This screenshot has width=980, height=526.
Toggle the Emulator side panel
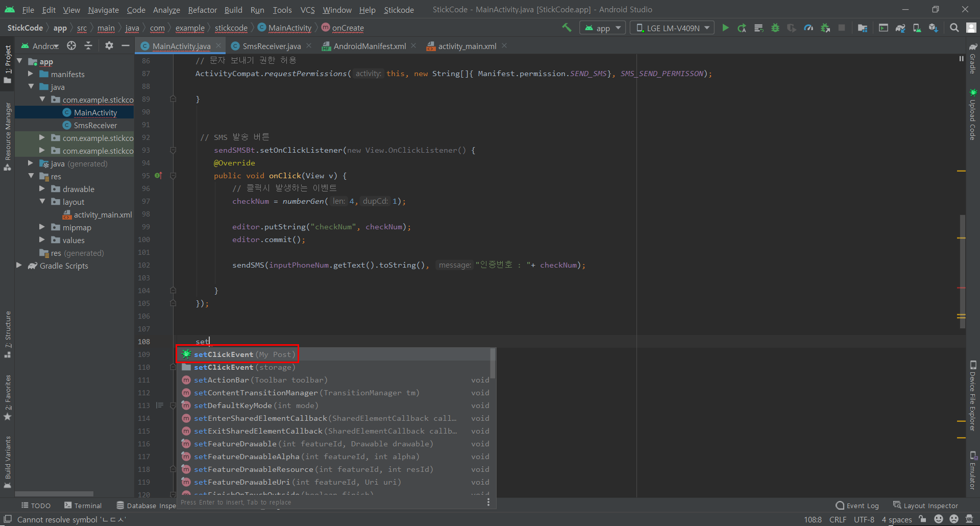pyautogui.click(x=973, y=470)
